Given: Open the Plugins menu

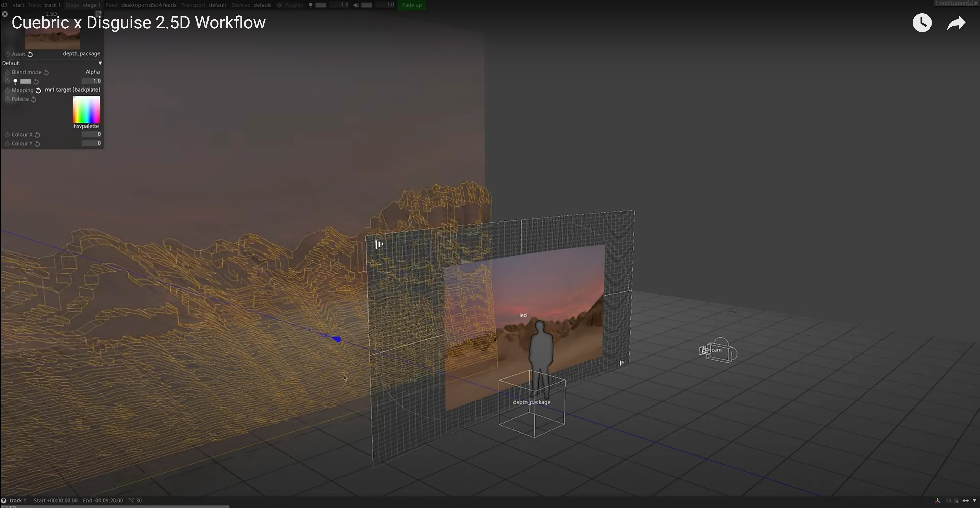Looking at the screenshot, I should (x=290, y=5).
